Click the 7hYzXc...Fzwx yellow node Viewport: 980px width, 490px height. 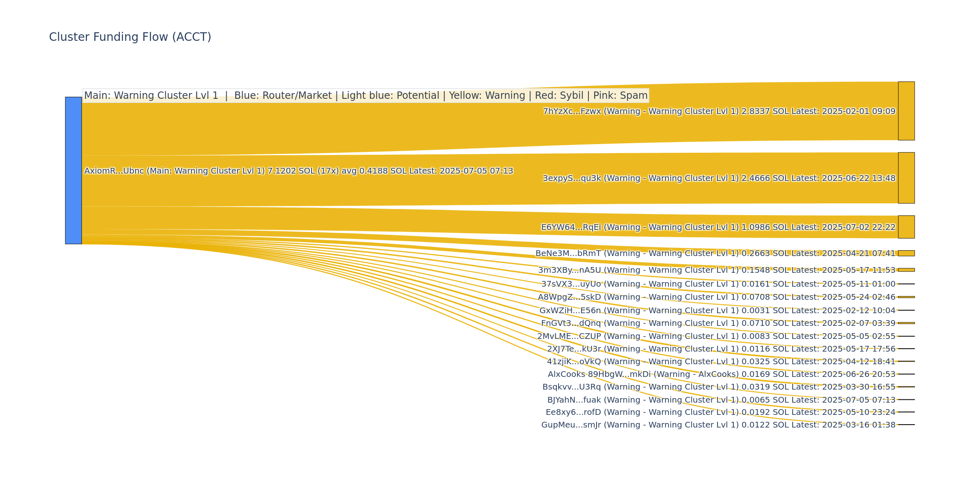[x=906, y=111]
